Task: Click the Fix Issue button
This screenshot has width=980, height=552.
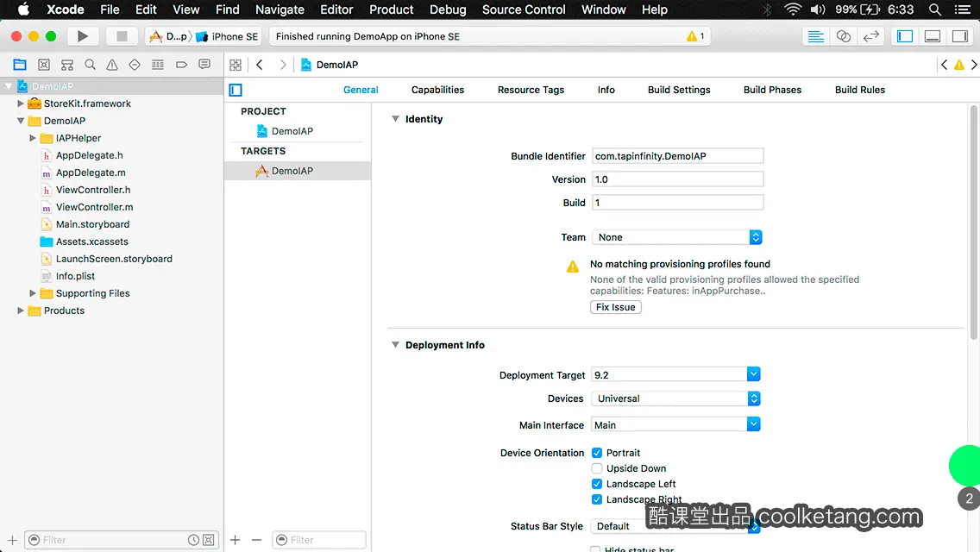Action: tap(616, 307)
